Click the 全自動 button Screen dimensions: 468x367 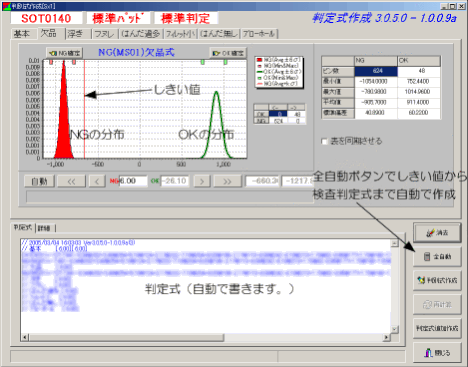pyautogui.click(x=437, y=256)
